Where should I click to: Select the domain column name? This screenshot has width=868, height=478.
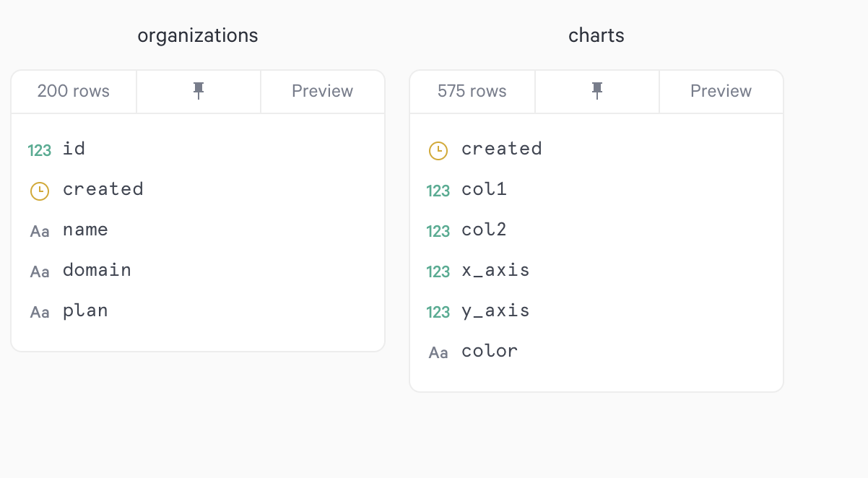pos(97,271)
